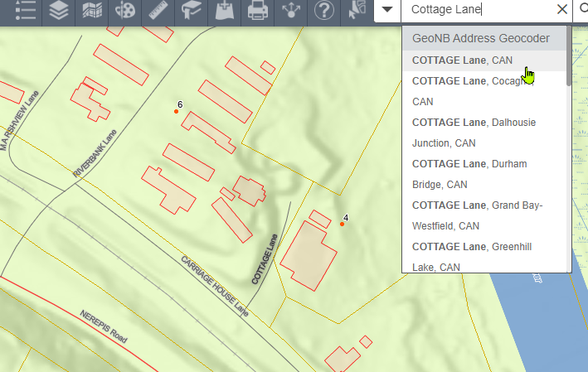Click the map download icon
Image resolution: width=588 pixels, height=372 pixels.
tap(225, 11)
